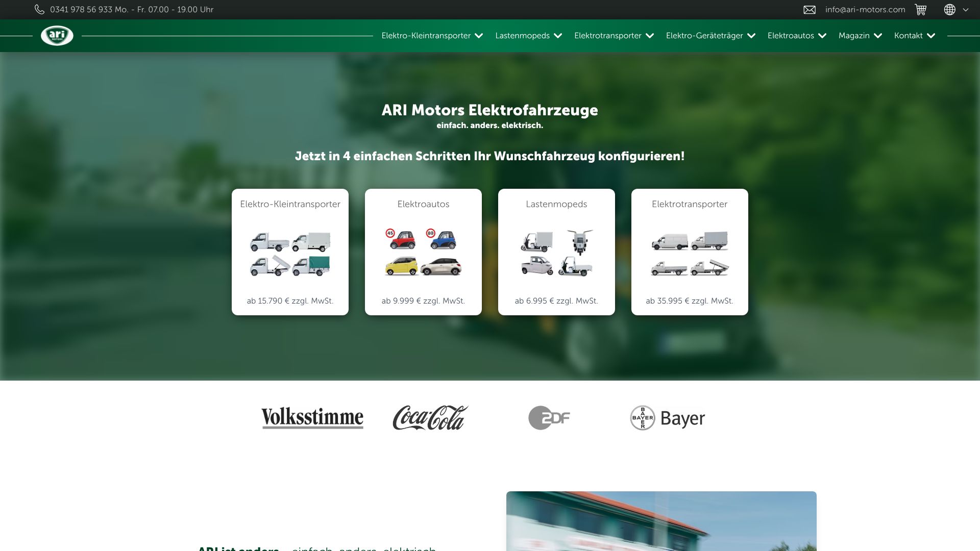Open the Magazin menu item
This screenshot has height=551, width=980.
[854, 36]
